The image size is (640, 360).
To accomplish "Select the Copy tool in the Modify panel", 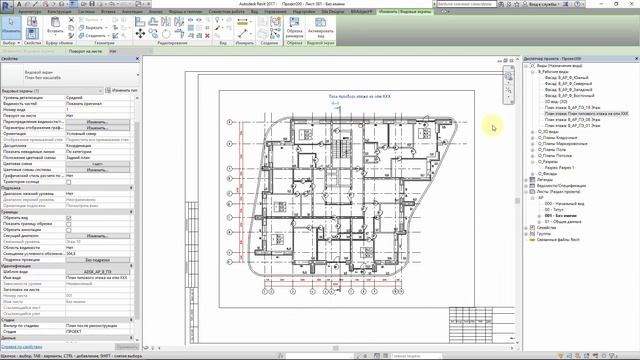I will pyautogui.click(x=153, y=34).
